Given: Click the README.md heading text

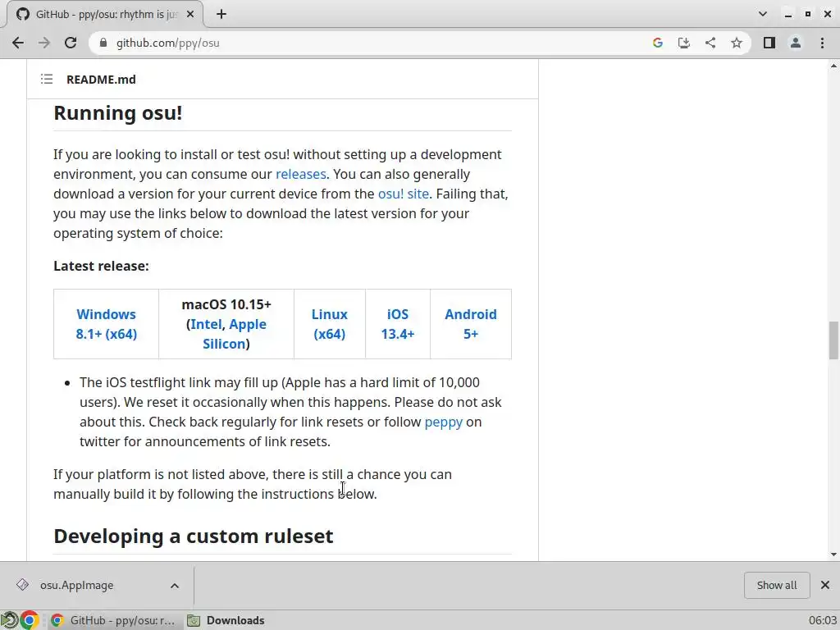Looking at the screenshot, I should pyautogui.click(x=101, y=80).
